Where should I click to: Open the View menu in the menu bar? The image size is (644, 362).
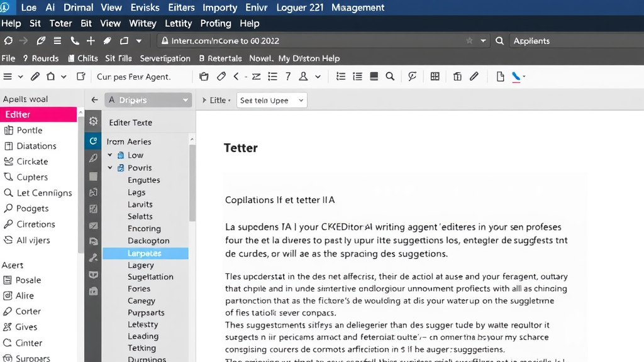tap(111, 23)
